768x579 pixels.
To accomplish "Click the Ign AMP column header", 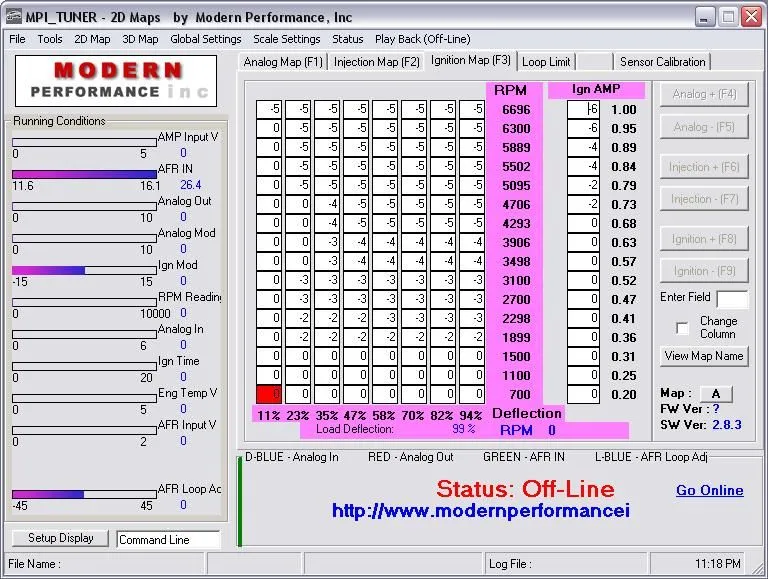I will (596, 89).
